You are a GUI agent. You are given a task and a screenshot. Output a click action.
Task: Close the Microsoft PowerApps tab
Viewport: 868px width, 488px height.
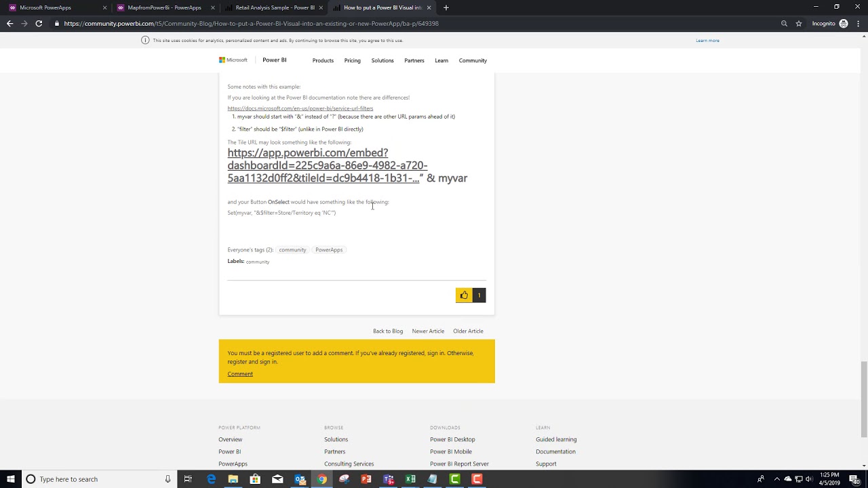click(x=105, y=7)
